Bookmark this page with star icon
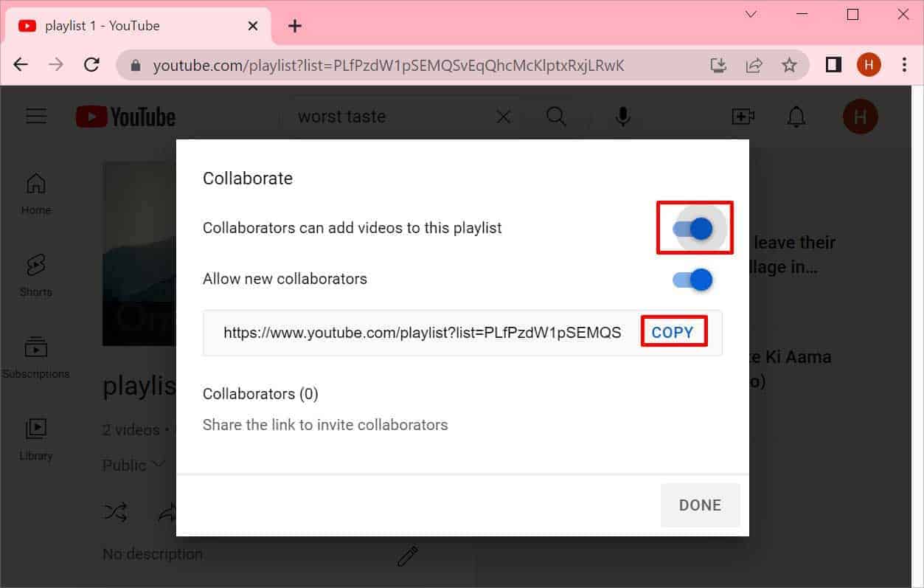Screen dimensions: 924x588 tap(789, 66)
